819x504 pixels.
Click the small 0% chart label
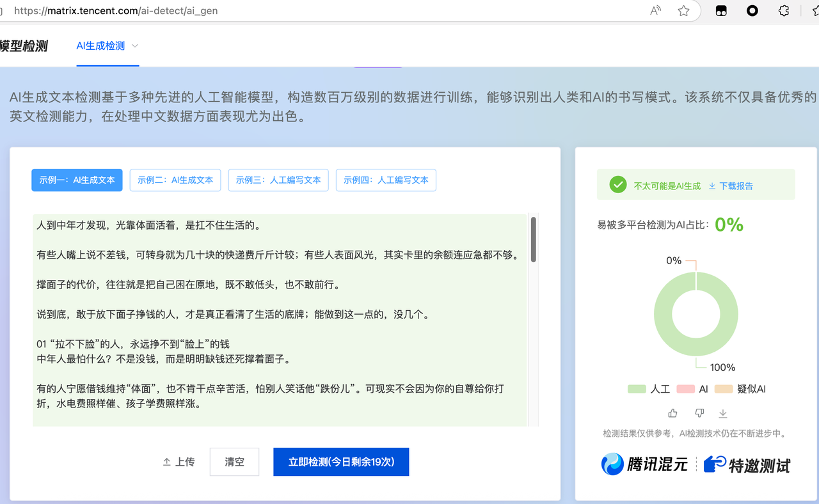(674, 260)
